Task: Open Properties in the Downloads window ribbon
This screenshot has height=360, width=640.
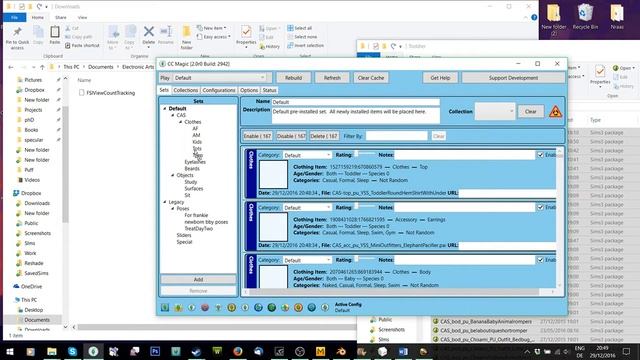Action: click(246, 36)
